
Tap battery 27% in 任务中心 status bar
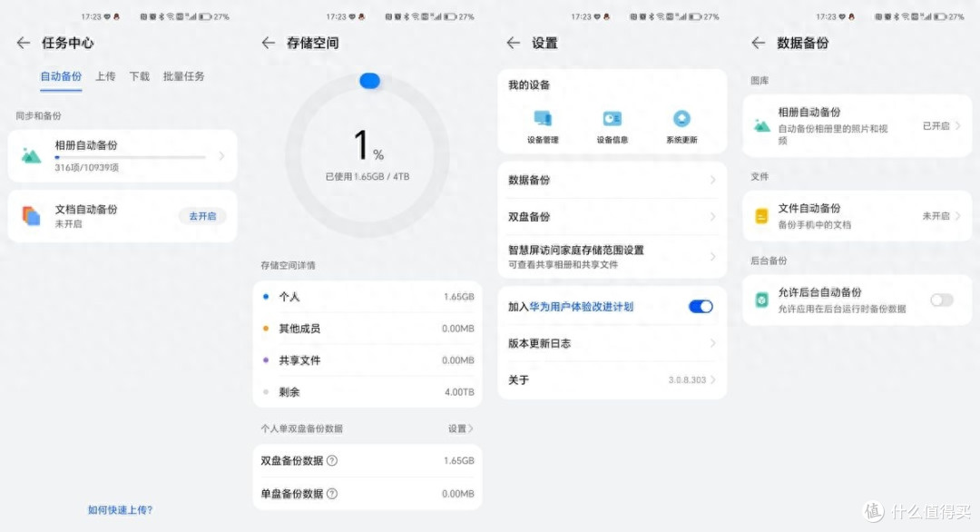pyautogui.click(x=214, y=17)
